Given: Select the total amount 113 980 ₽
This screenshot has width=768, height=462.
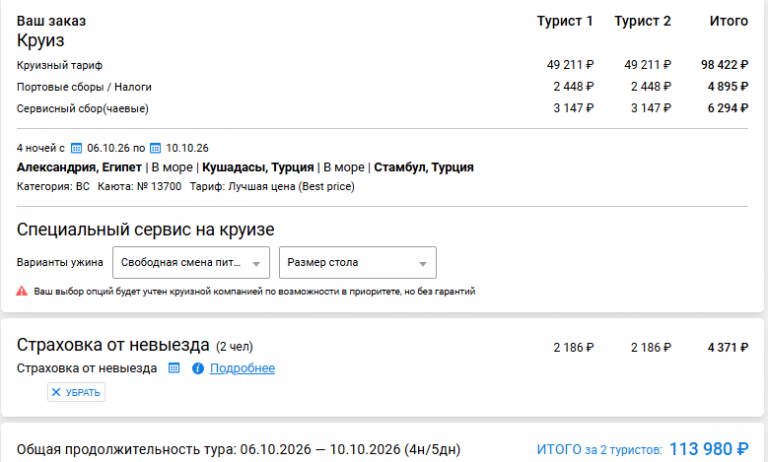Looking at the screenshot, I should click(x=709, y=449).
